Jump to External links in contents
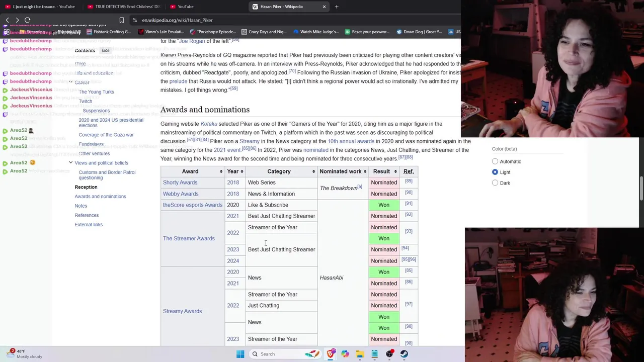Viewport: 644px width, 362px height. (89, 225)
